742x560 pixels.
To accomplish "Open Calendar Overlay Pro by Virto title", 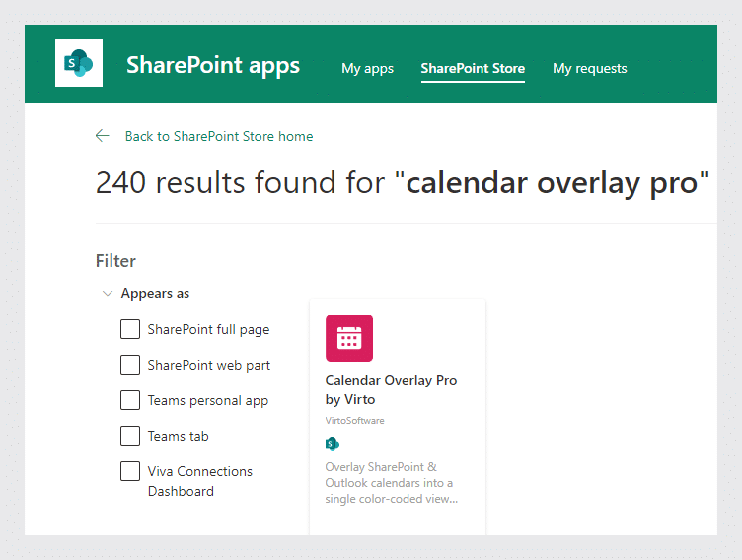I will point(391,389).
